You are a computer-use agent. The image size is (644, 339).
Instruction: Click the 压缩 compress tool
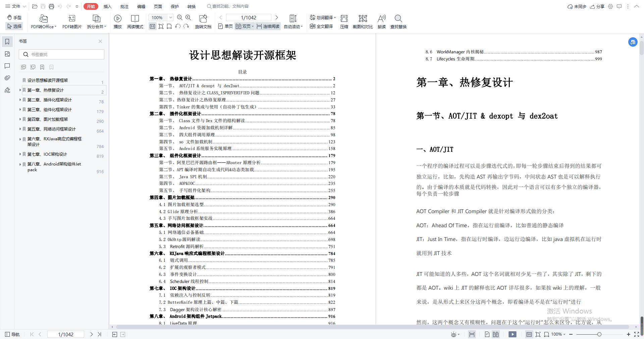[x=344, y=22]
